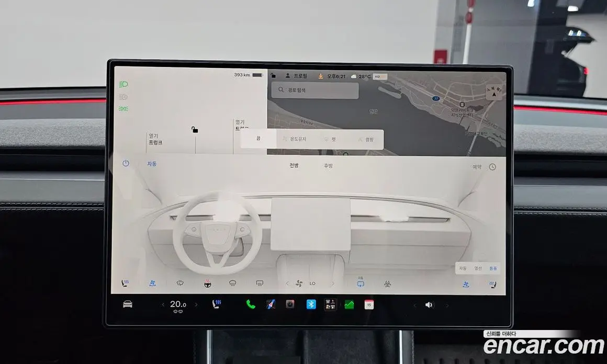The width and height of the screenshot is (607, 364).
Task: Toggle the front windshield defroster
Action: 233,283
